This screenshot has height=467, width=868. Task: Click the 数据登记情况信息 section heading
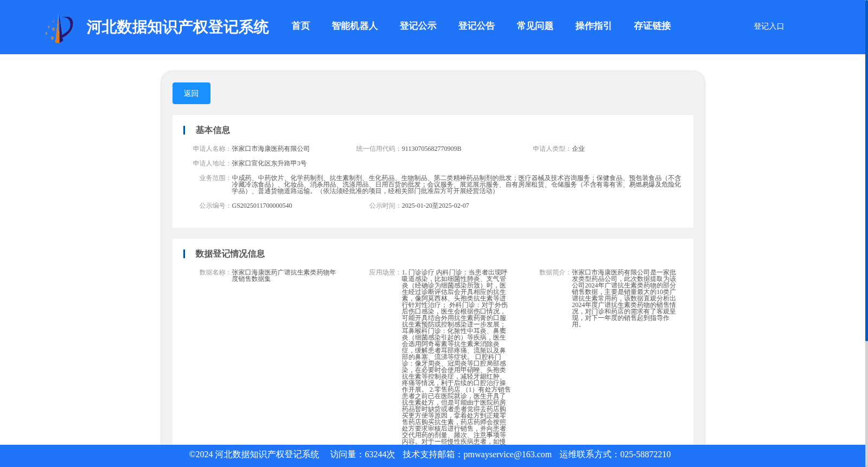(230, 254)
